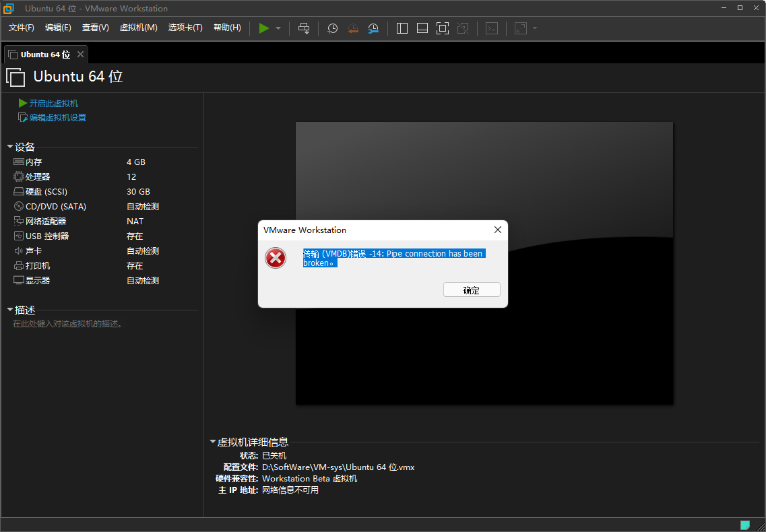The height and width of the screenshot is (532, 766).
Task: Click the virtual machine screen preview thumbnail
Action: click(x=484, y=263)
